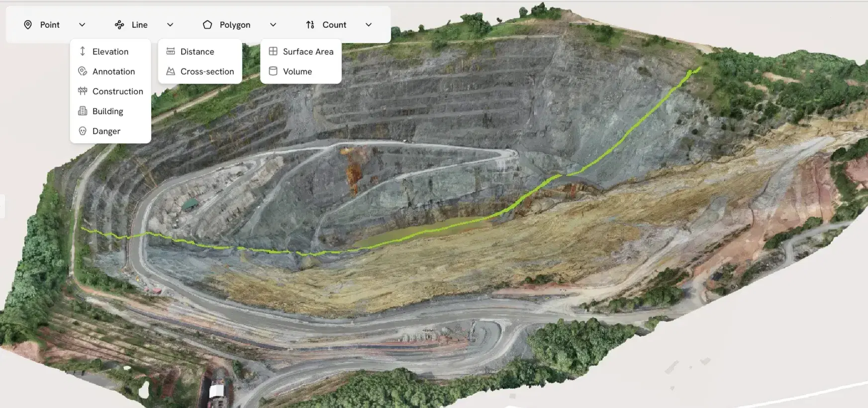Open the Point tool label
Screen dimensions: 868x408
(x=50, y=25)
